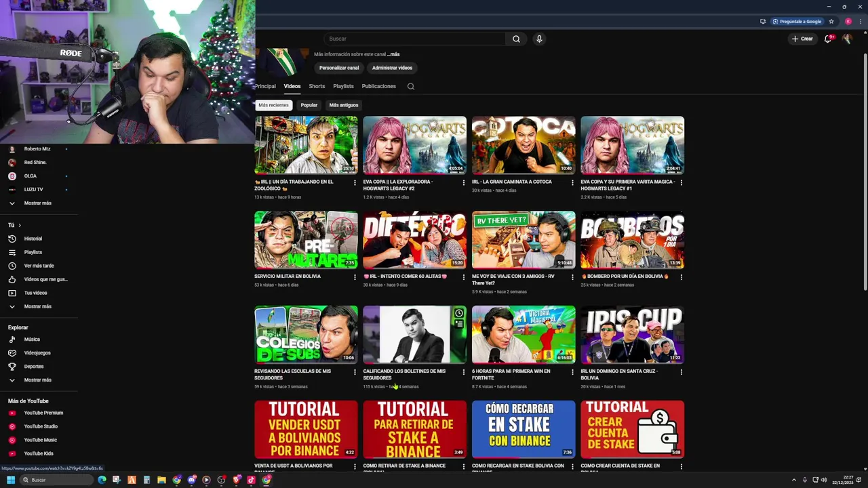Open Colegios de Subs video thumbnail
Screen dimensions: 868x488
(306, 335)
